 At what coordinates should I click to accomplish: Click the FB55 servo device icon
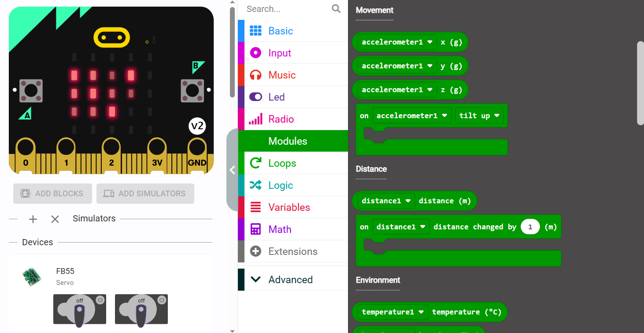[32, 276]
